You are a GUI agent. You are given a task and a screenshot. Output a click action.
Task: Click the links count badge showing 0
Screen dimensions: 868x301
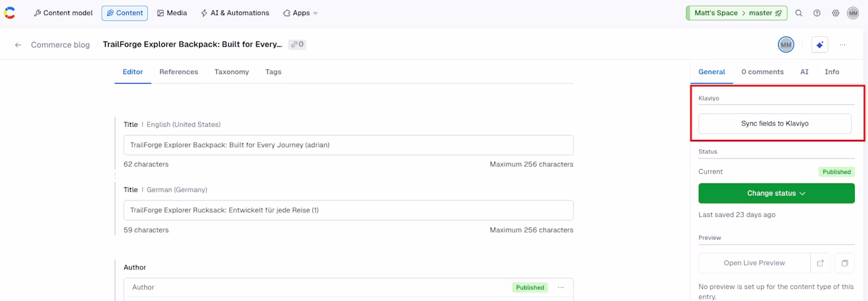click(x=297, y=45)
